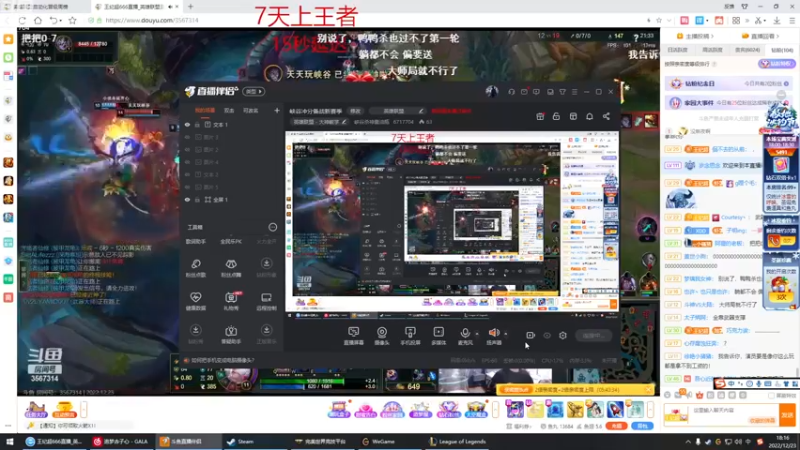The height and width of the screenshot is (450, 800).
Task: Open notification bell above preview
Action: pos(589,116)
